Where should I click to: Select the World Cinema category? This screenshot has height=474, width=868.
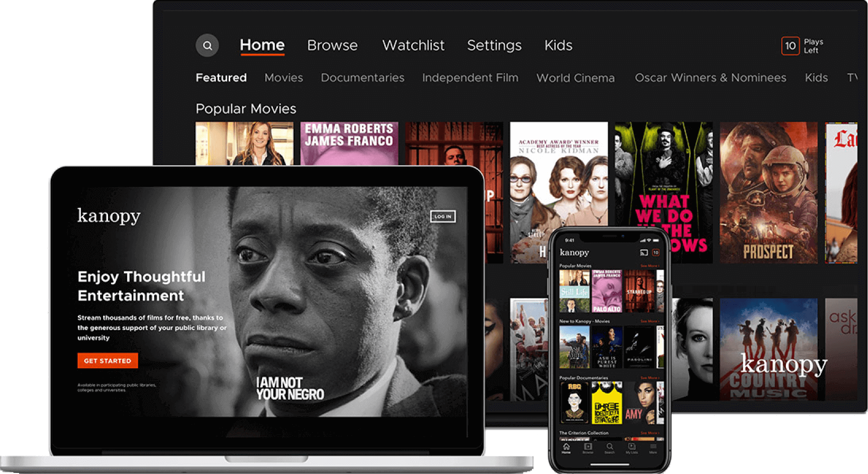point(576,78)
